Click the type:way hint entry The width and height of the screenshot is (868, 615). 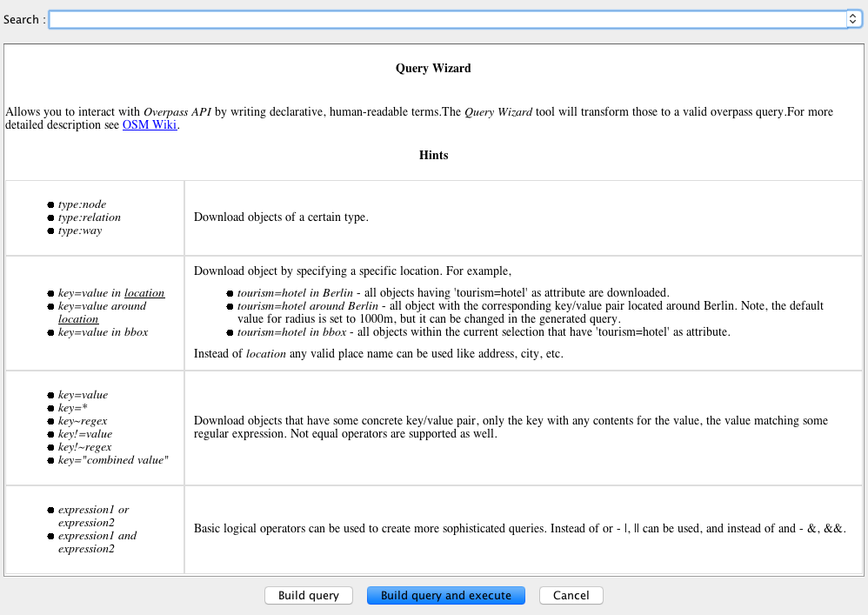[80, 231]
